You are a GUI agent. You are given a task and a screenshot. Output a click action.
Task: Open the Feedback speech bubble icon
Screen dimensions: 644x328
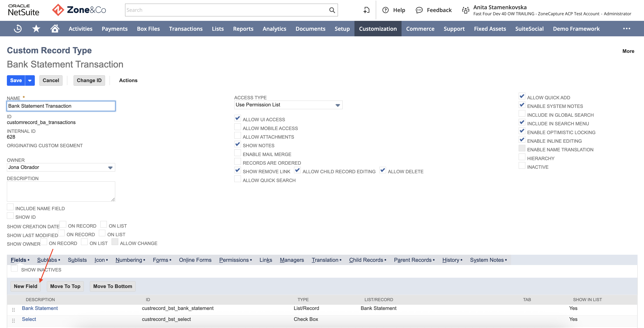pyautogui.click(x=419, y=10)
